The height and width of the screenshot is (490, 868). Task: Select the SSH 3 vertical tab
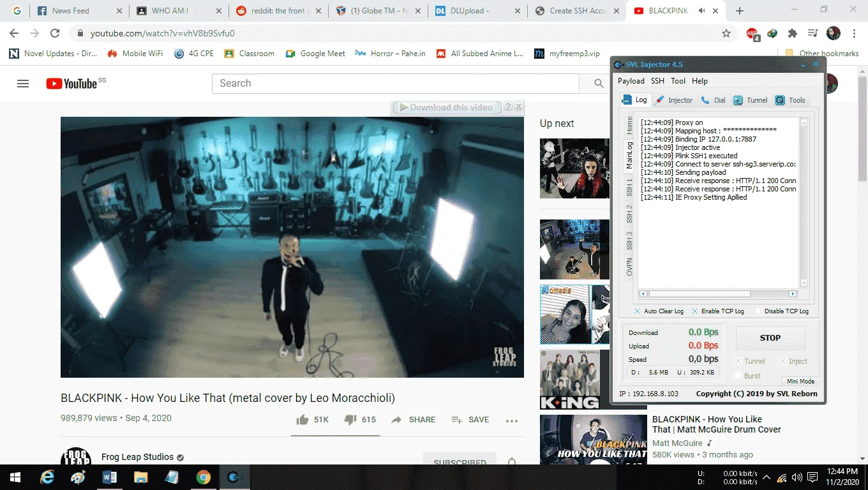tap(629, 241)
